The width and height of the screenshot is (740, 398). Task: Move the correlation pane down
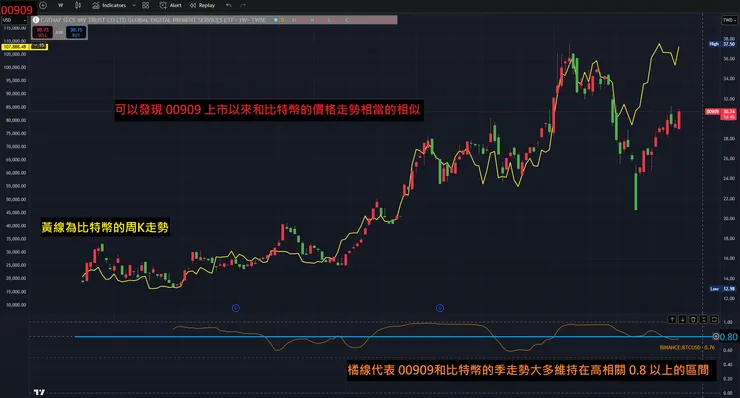(x=682, y=320)
